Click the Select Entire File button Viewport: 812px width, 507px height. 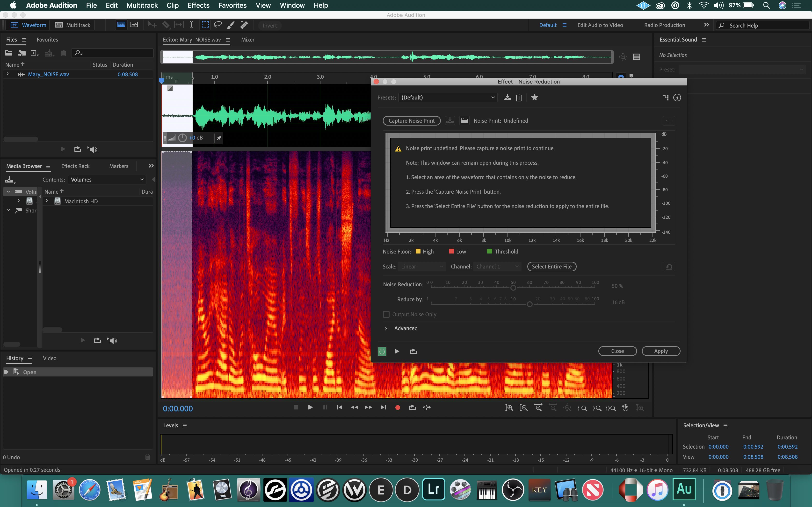551,266
